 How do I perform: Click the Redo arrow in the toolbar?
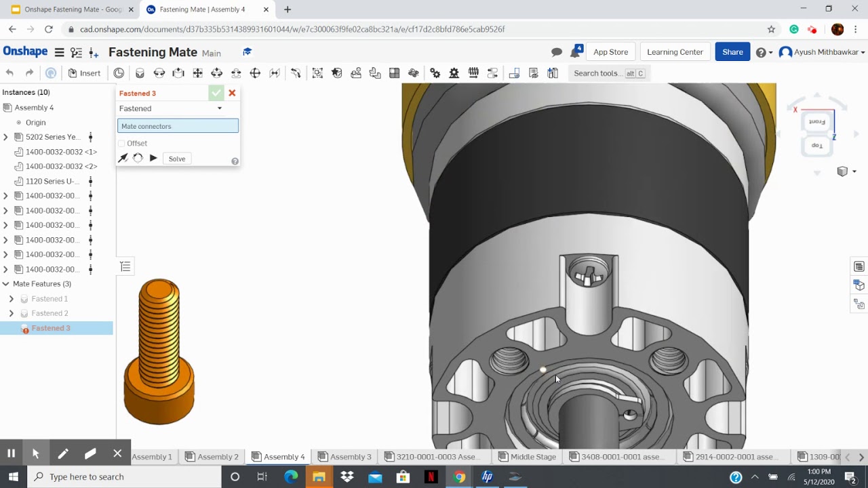tap(29, 73)
